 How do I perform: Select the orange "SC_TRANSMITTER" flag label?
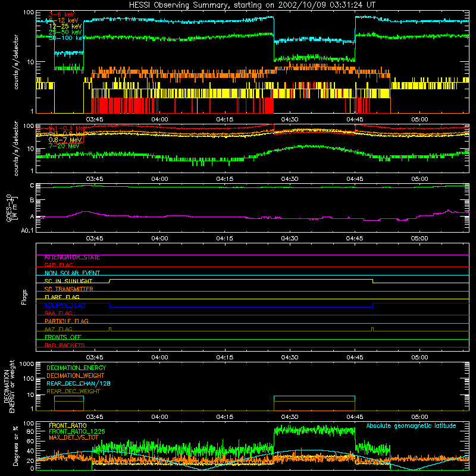tap(69, 289)
